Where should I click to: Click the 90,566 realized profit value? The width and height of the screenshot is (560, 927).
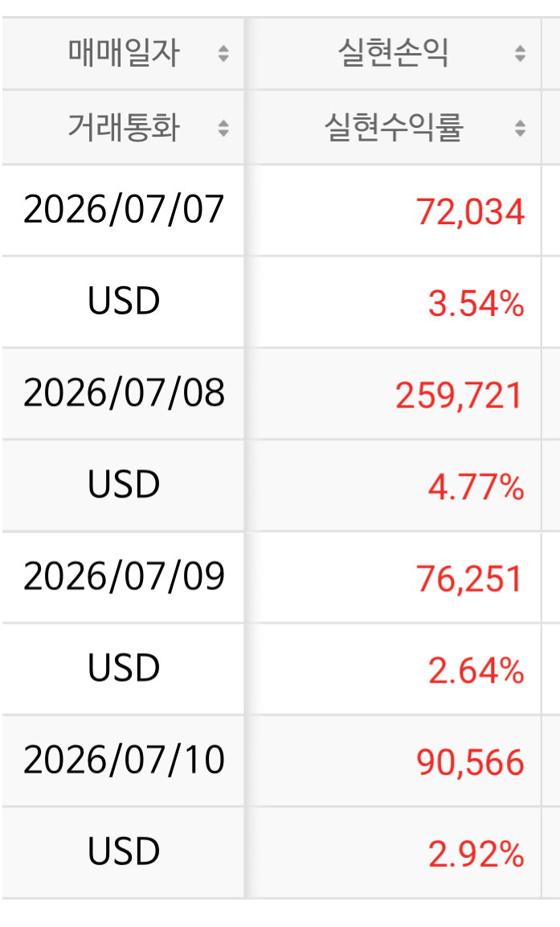pos(470,761)
